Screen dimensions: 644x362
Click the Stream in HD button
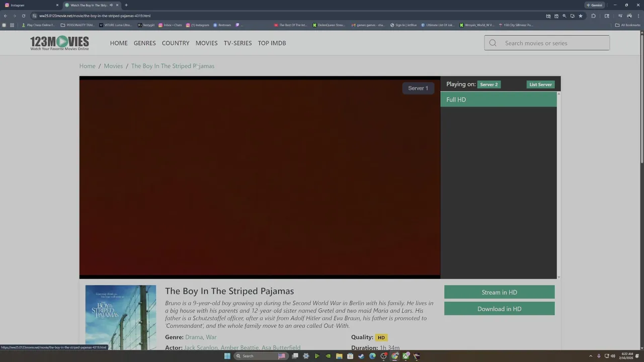pyautogui.click(x=499, y=292)
